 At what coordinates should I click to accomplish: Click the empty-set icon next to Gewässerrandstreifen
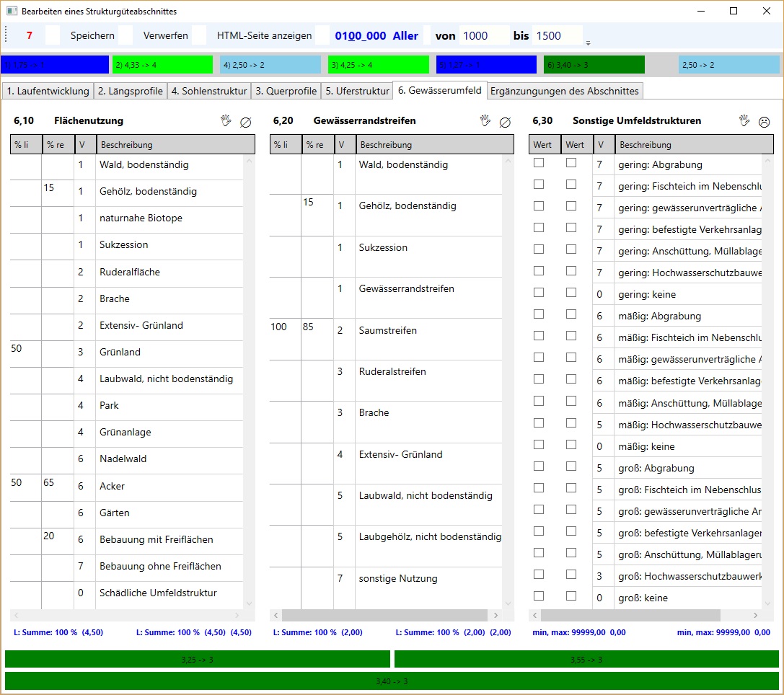pos(505,122)
